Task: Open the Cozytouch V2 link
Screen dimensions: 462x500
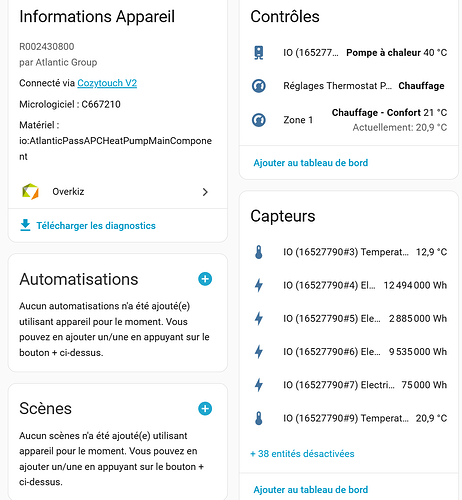Action: point(107,83)
